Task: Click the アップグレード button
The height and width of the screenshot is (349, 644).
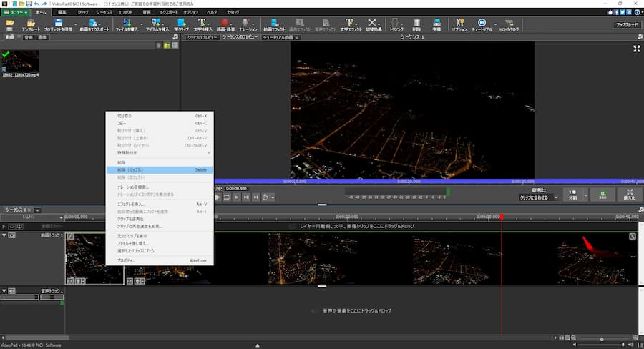Action: point(627,24)
